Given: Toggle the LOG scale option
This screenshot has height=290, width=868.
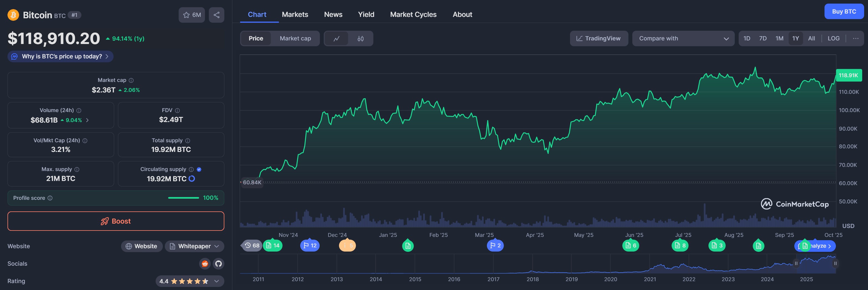Looking at the screenshot, I should coord(833,38).
